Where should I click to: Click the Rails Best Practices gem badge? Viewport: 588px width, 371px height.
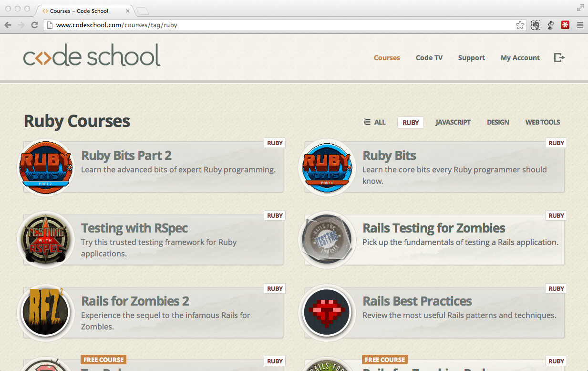tap(327, 313)
